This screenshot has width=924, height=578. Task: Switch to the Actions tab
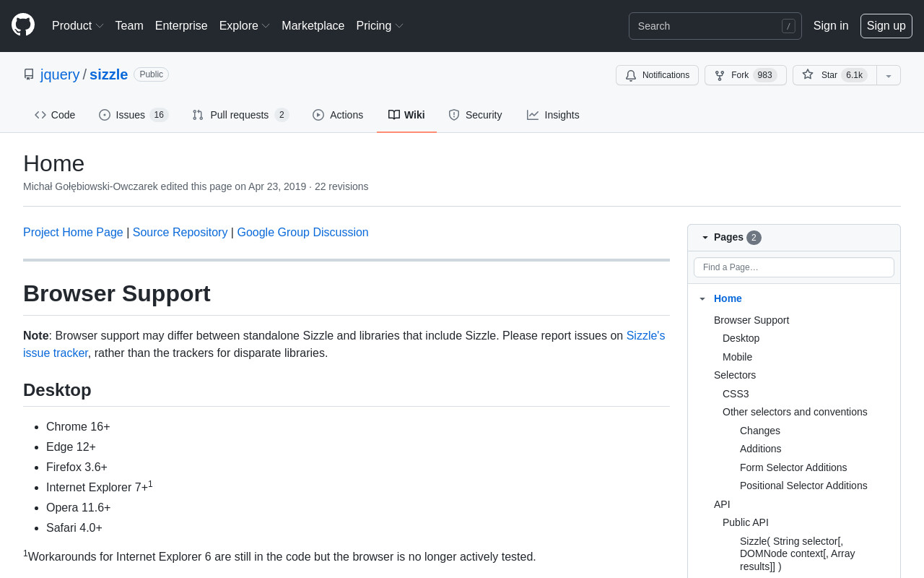(x=338, y=115)
